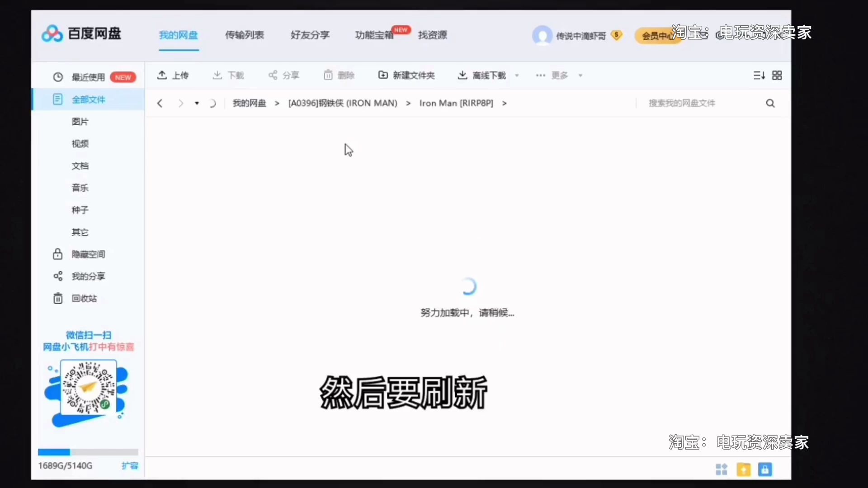Click the share icon beside 我的分享

coord(58,276)
